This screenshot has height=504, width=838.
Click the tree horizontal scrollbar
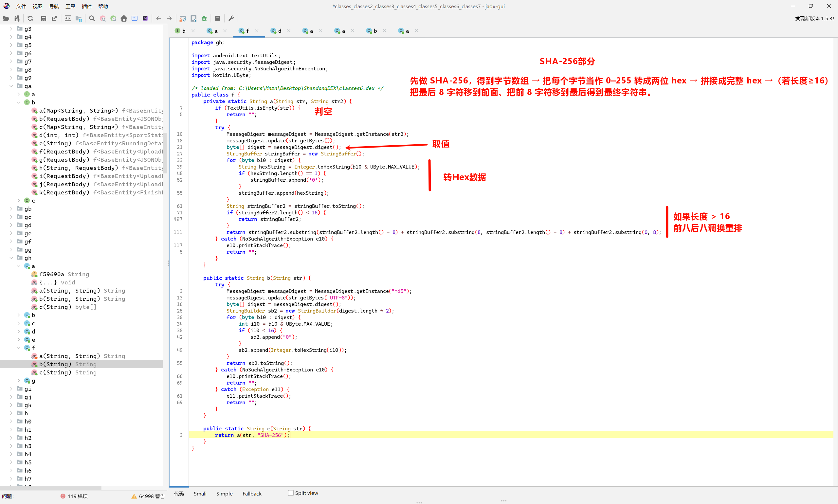51,488
